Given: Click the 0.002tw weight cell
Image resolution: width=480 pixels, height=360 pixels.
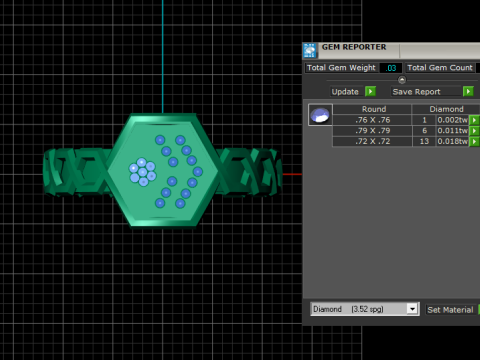Looking at the screenshot, I should coord(452,120).
